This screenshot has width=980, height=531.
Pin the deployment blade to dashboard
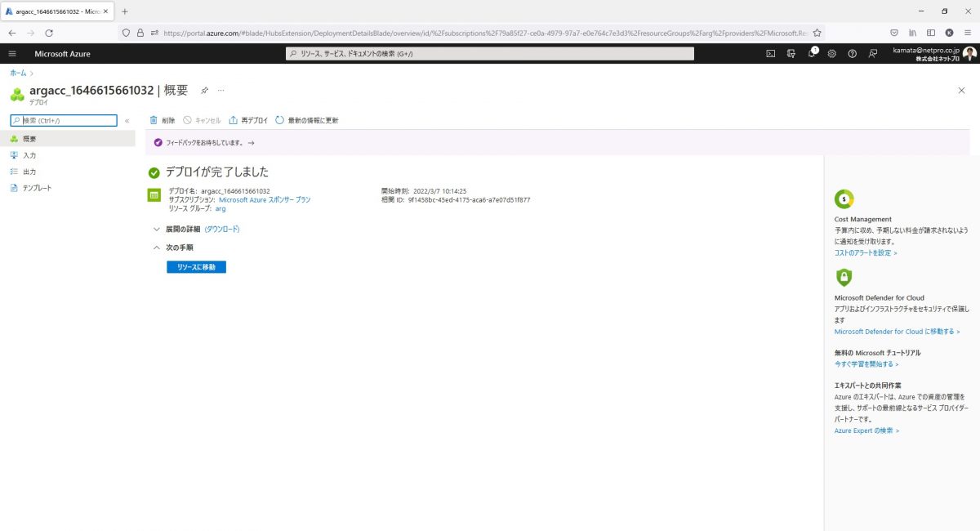(205, 90)
